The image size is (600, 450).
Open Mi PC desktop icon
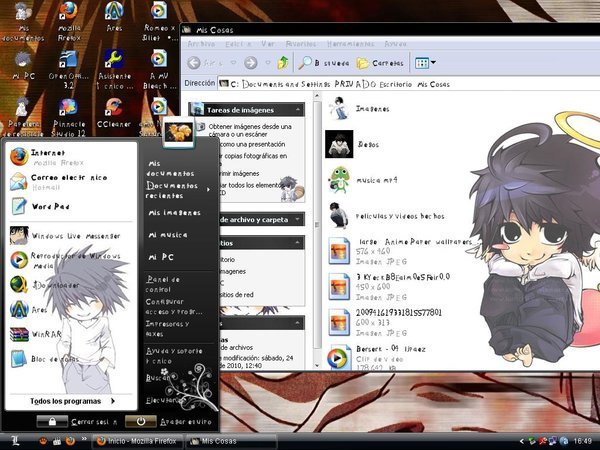(24, 65)
